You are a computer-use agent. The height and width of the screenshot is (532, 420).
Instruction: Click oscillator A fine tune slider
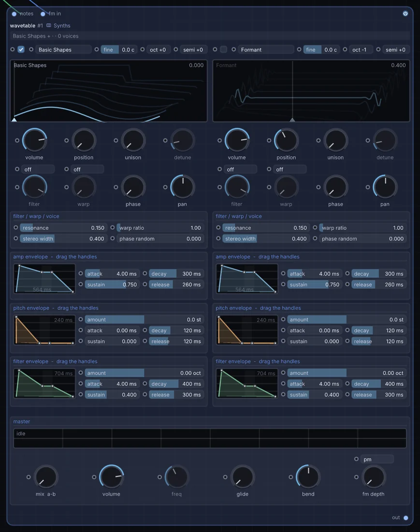119,49
